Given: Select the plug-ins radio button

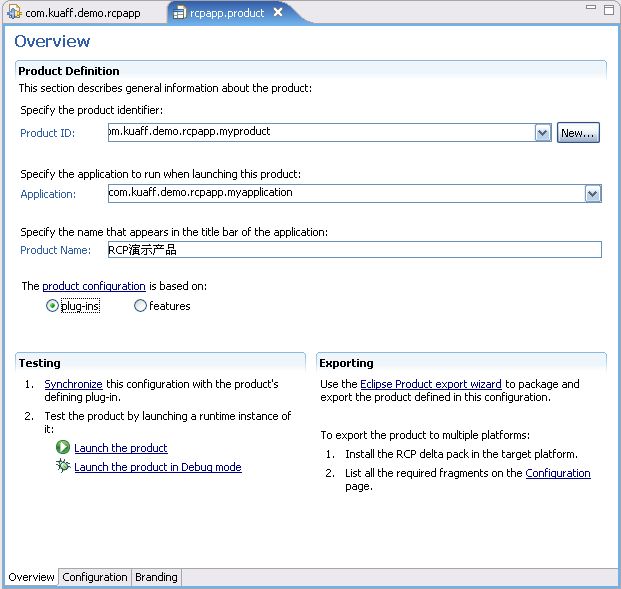Looking at the screenshot, I should click(52, 306).
